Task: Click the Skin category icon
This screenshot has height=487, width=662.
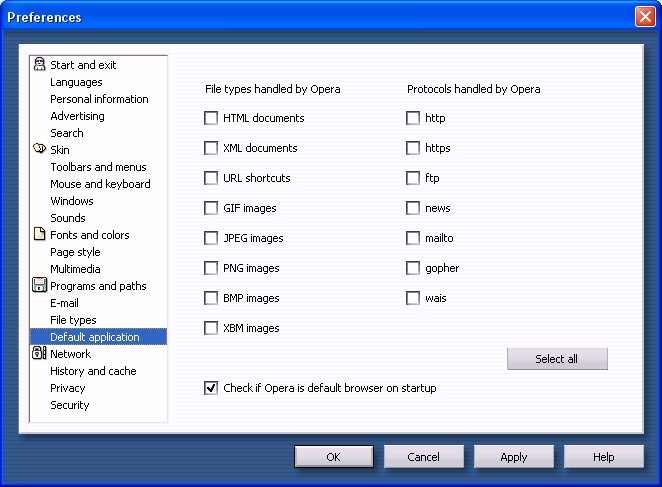Action: pyautogui.click(x=39, y=149)
